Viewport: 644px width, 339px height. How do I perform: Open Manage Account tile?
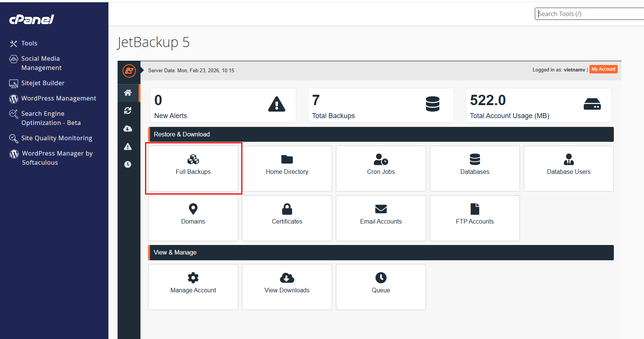(x=193, y=287)
